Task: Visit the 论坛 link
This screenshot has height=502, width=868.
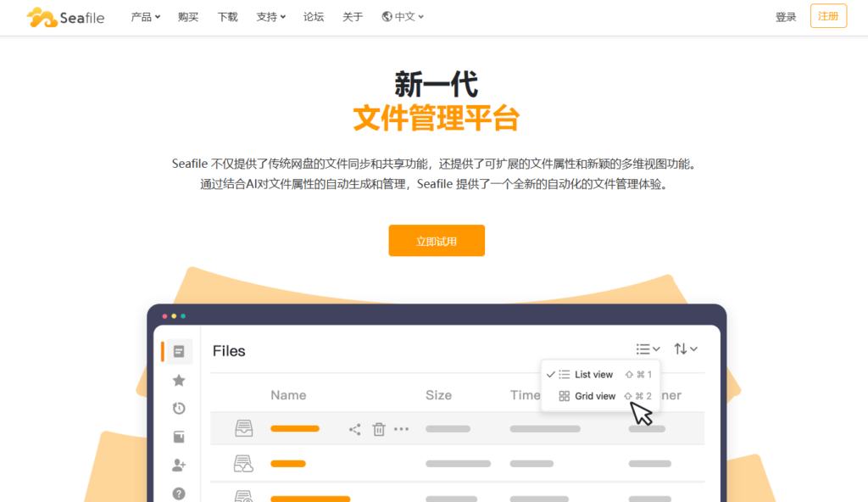Action: click(314, 17)
